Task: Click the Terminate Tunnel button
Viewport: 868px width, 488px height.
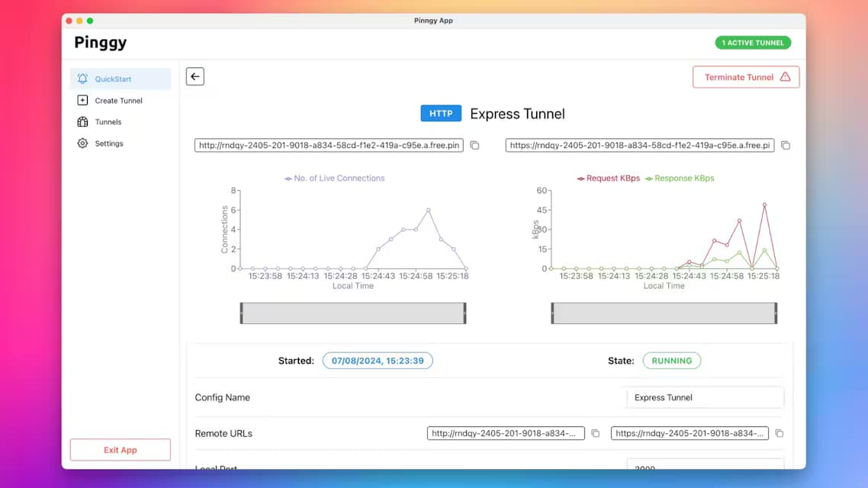Action: point(746,77)
